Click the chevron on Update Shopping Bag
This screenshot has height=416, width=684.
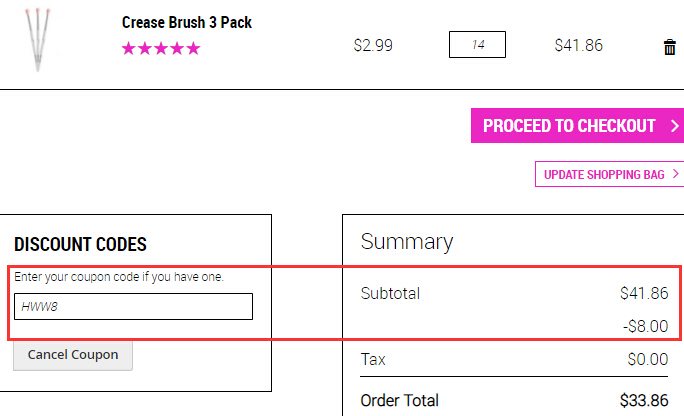(676, 174)
